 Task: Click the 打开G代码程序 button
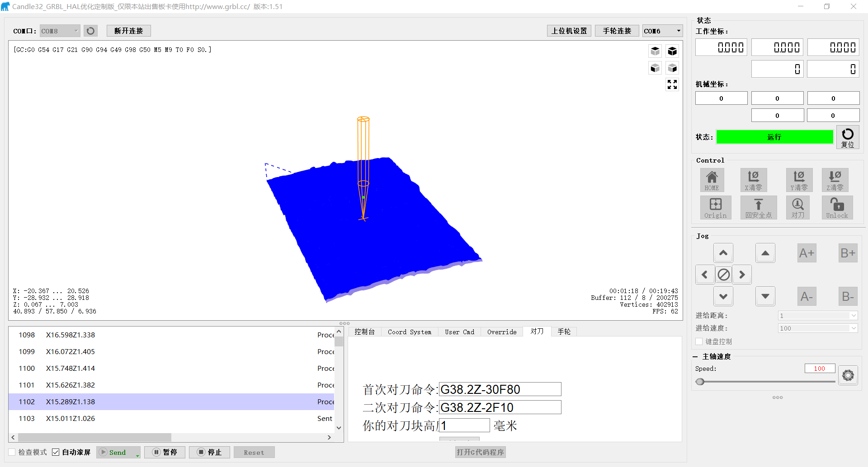(x=480, y=452)
